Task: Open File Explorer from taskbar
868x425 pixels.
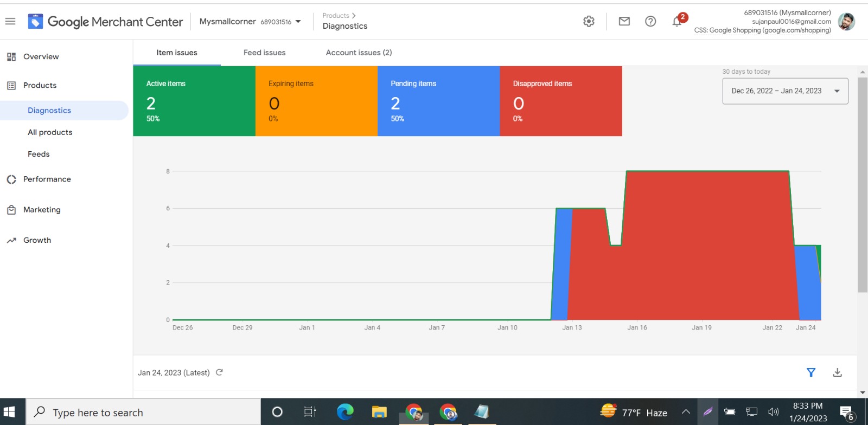Action: [379, 413]
